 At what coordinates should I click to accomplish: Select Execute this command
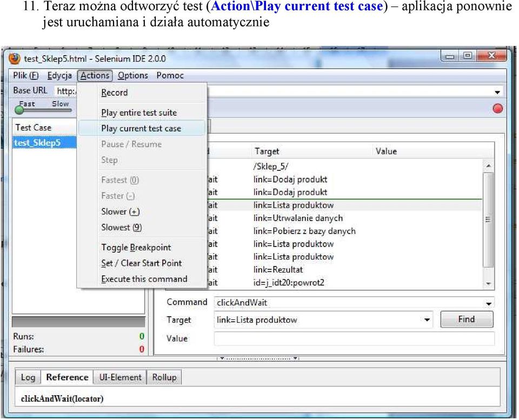point(142,279)
